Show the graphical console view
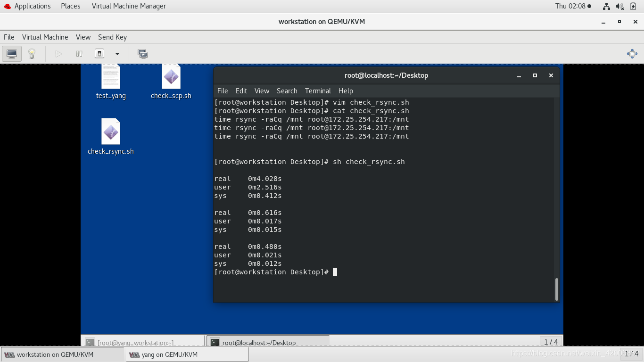Image resolution: width=644 pixels, height=362 pixels. [12, 54]
